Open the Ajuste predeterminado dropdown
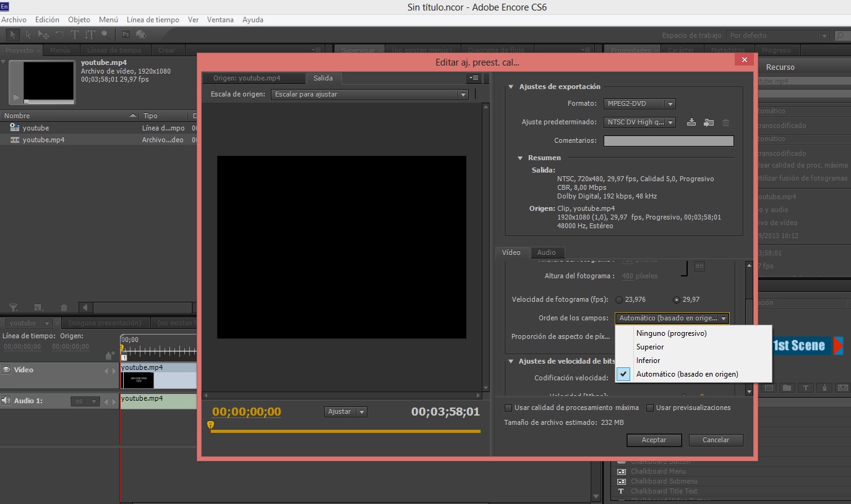 639,122
